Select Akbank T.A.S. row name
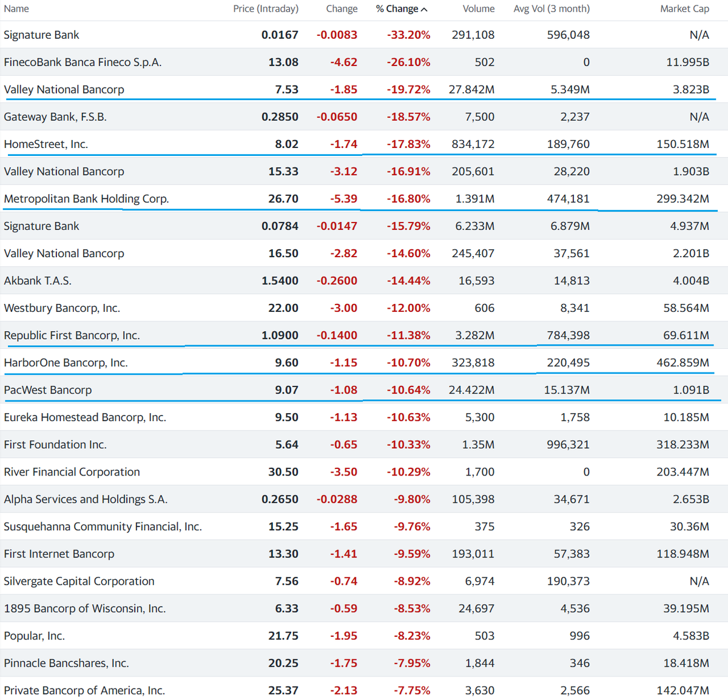Screen dimensions: 728x700 coord(38,280)
